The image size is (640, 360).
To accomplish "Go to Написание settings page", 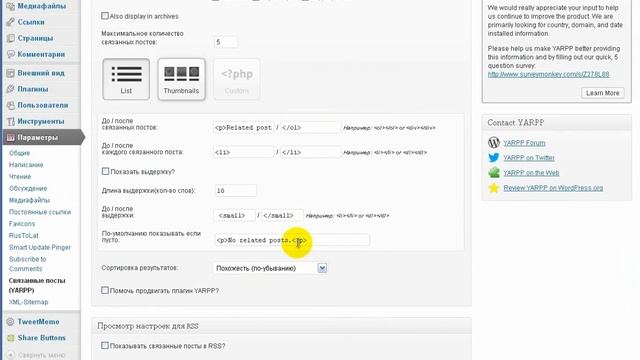I will pyautogui.click(x=26, y=165).
